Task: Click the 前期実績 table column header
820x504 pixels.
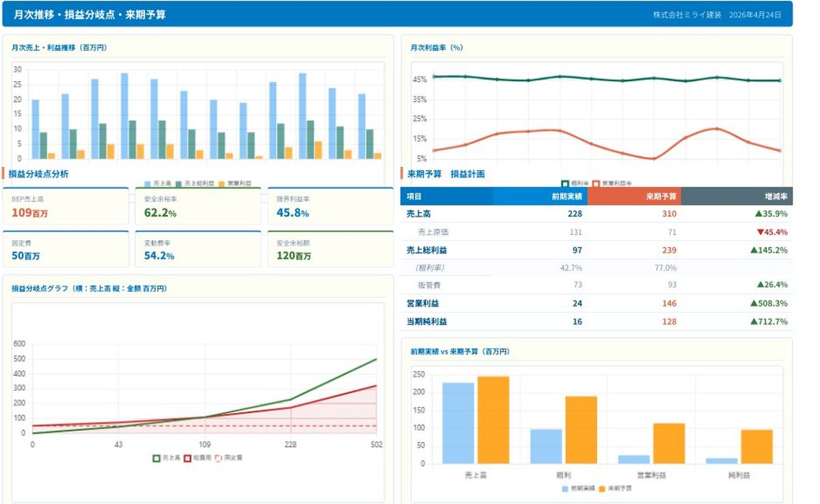Action: click(540, 196)
